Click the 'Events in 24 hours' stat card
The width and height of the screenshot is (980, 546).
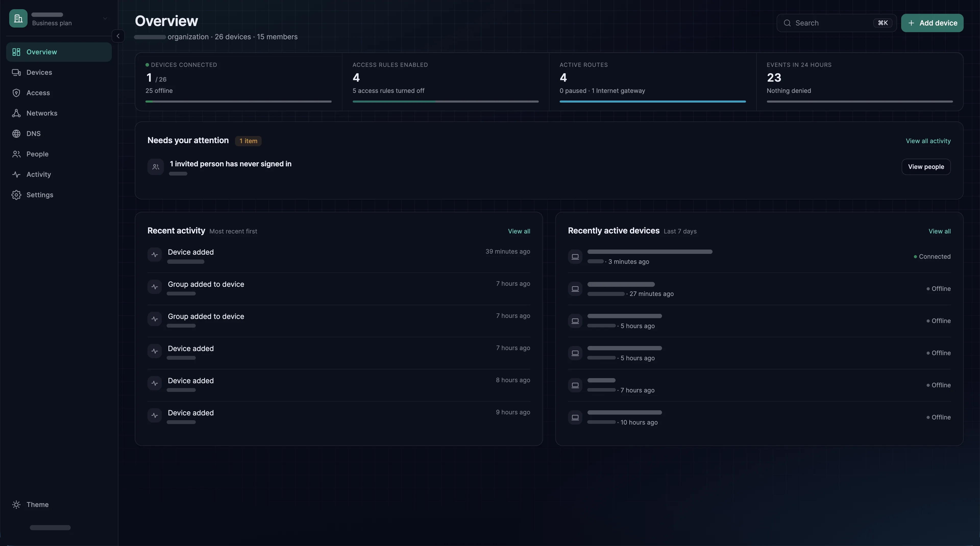[x=859, y=82]
